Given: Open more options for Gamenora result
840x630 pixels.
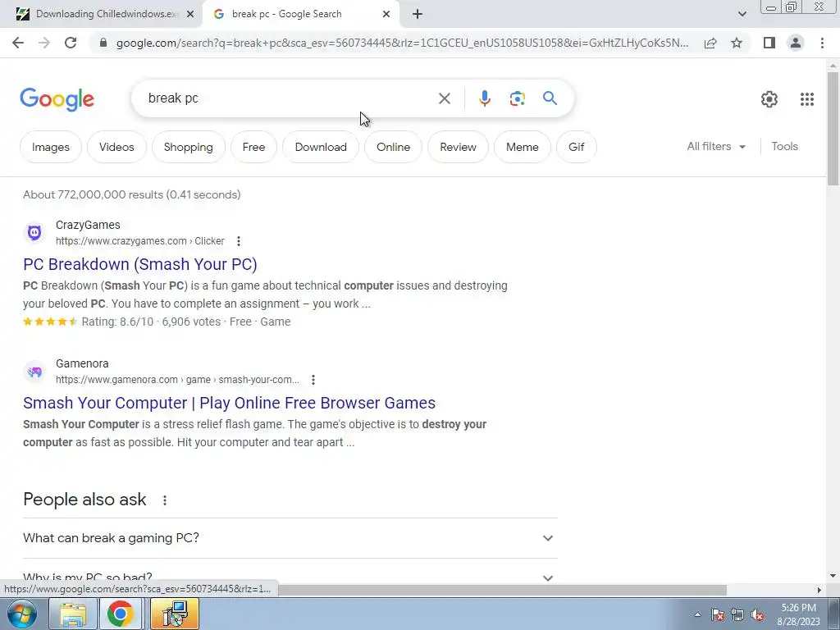Looking at the screenshot, I should pos(313,380).
